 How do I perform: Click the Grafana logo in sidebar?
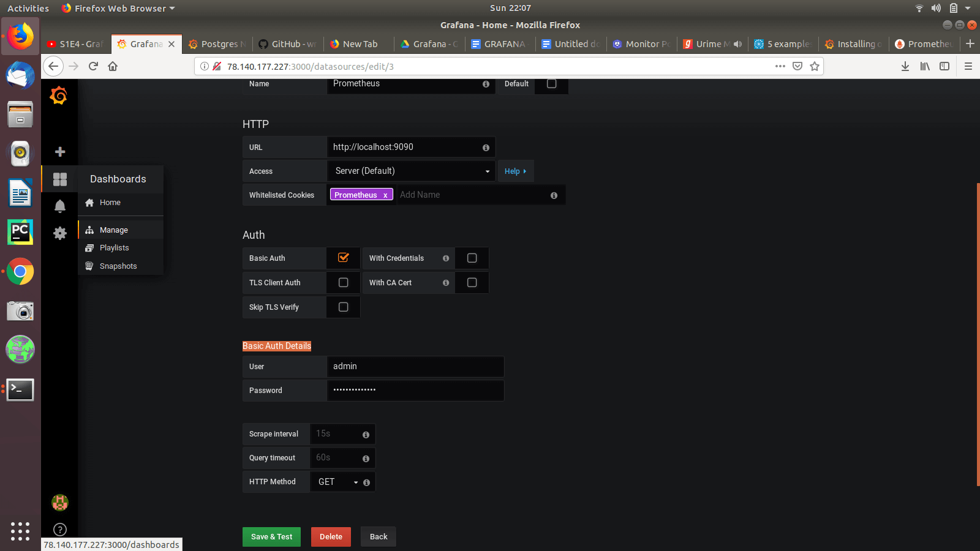59,96
